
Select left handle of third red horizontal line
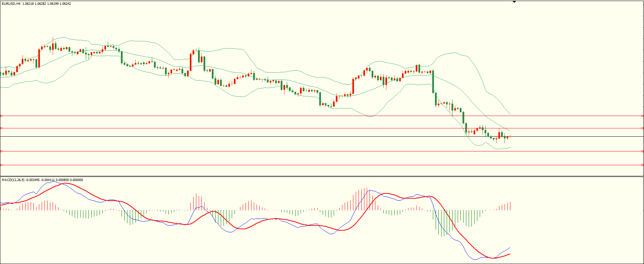click(1, 151)
